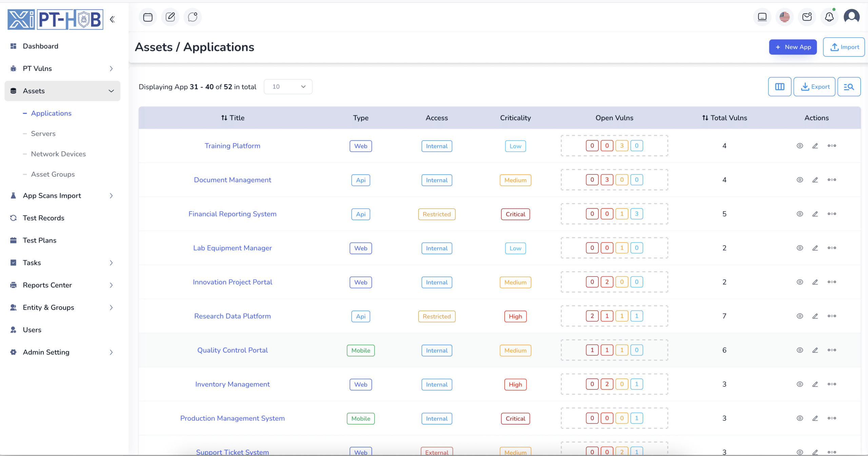
Task: Sort the table by Total Vulns
Action: click(725, 118)
